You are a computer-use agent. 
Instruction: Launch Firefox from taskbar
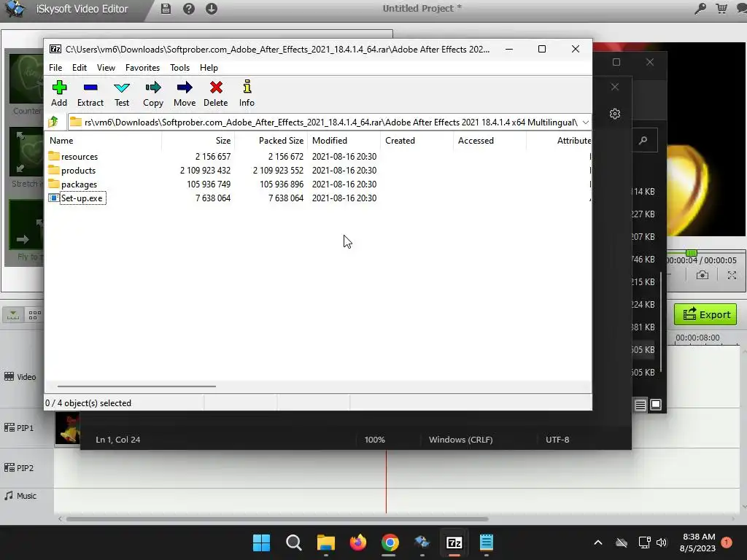(357, 542)
